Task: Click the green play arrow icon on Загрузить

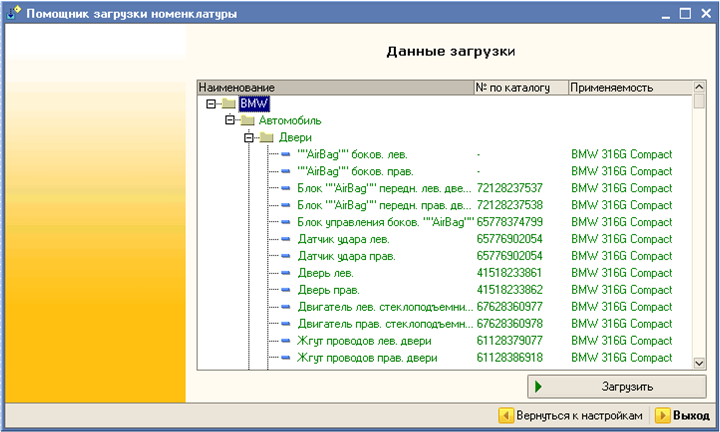Action: click(x=539, y=387)
